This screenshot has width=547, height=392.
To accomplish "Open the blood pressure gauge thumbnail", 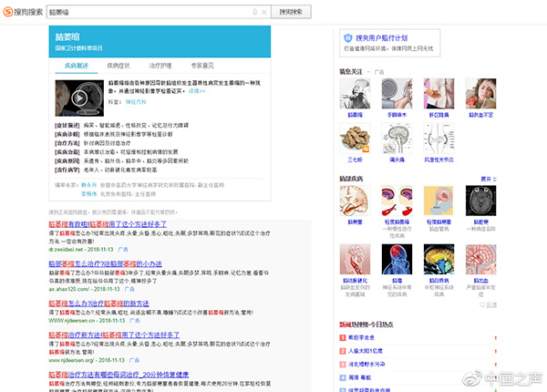I will click(x=397, y=94).
